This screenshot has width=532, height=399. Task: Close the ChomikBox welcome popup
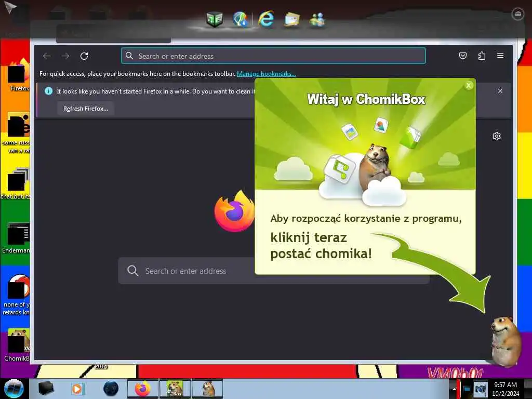469,86
